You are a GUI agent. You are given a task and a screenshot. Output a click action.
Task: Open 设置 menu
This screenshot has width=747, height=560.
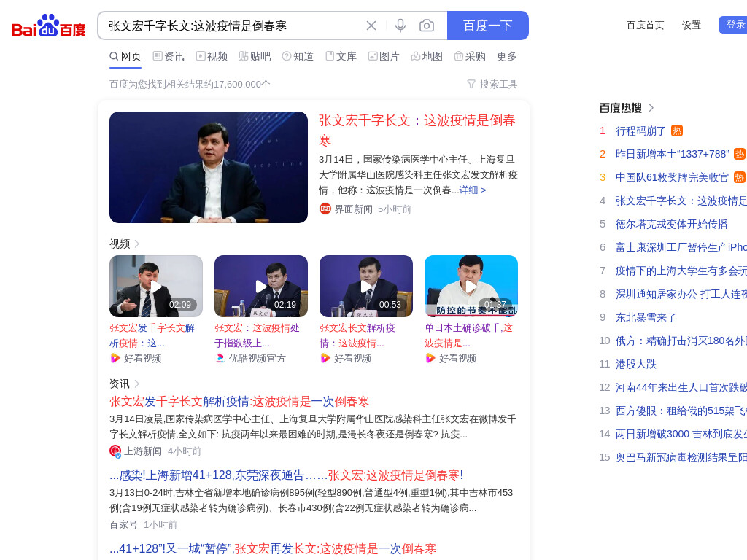pyautogui.click(x=692, y=26)
